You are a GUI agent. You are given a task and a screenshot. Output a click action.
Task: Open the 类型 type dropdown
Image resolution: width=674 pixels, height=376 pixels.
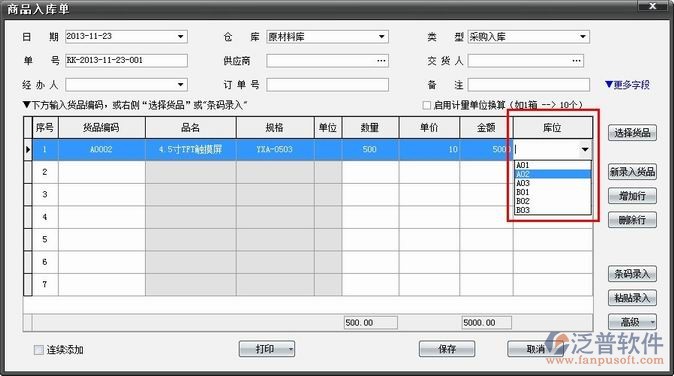583,37
